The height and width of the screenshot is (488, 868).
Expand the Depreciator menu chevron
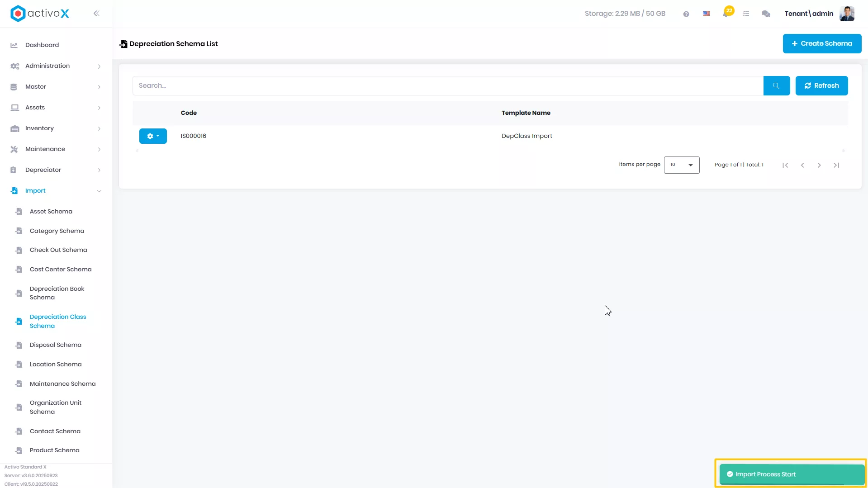click(99, 170)
